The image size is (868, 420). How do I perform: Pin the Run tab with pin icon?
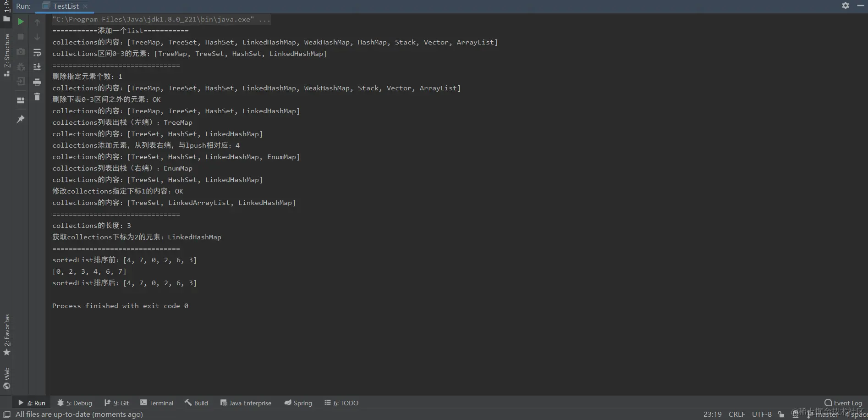(x=21, y=119)
